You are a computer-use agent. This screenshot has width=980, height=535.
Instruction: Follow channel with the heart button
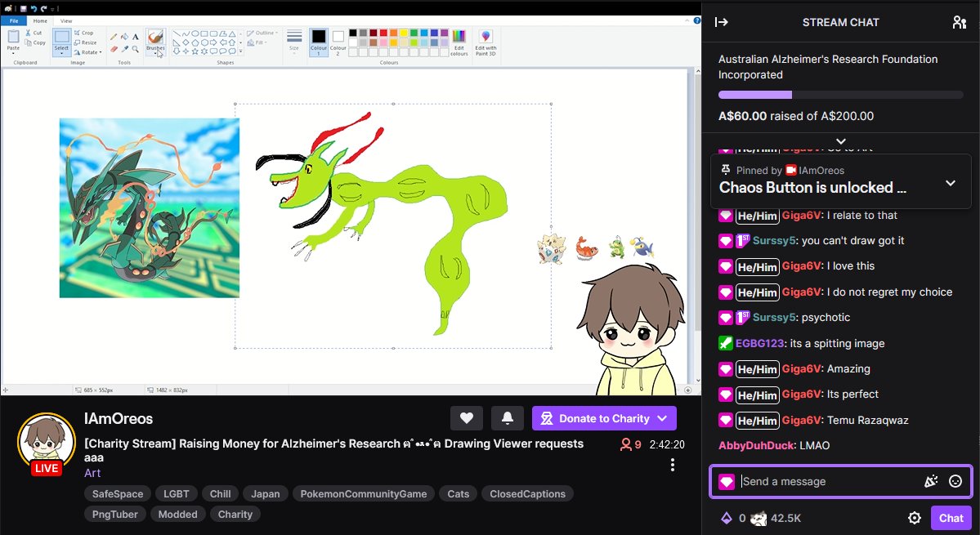466,418
